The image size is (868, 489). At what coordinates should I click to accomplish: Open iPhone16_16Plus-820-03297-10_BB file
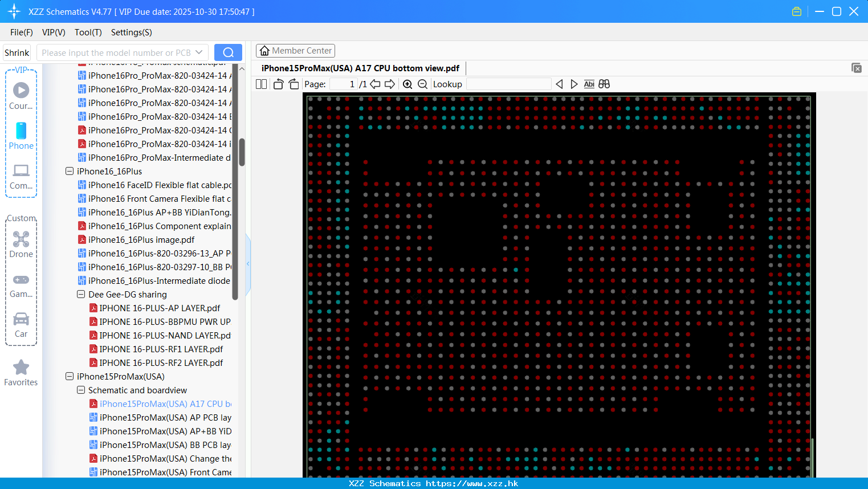154,267
